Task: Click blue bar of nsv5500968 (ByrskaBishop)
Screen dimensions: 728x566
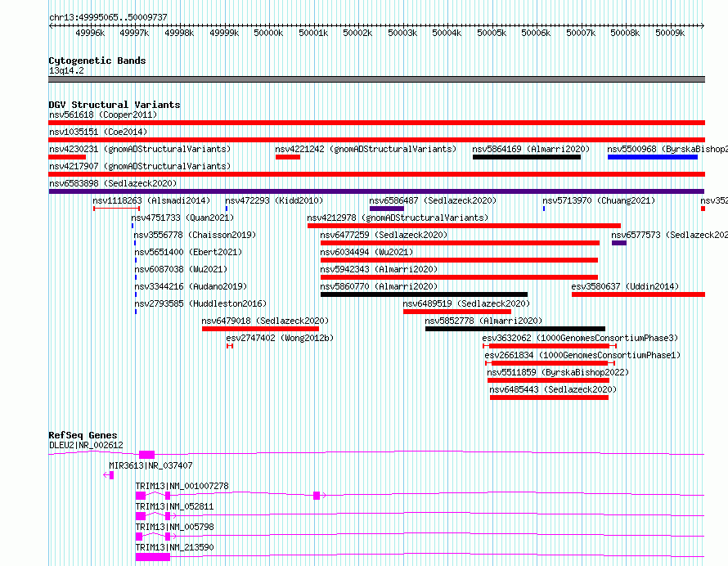Action: point(652,157)
